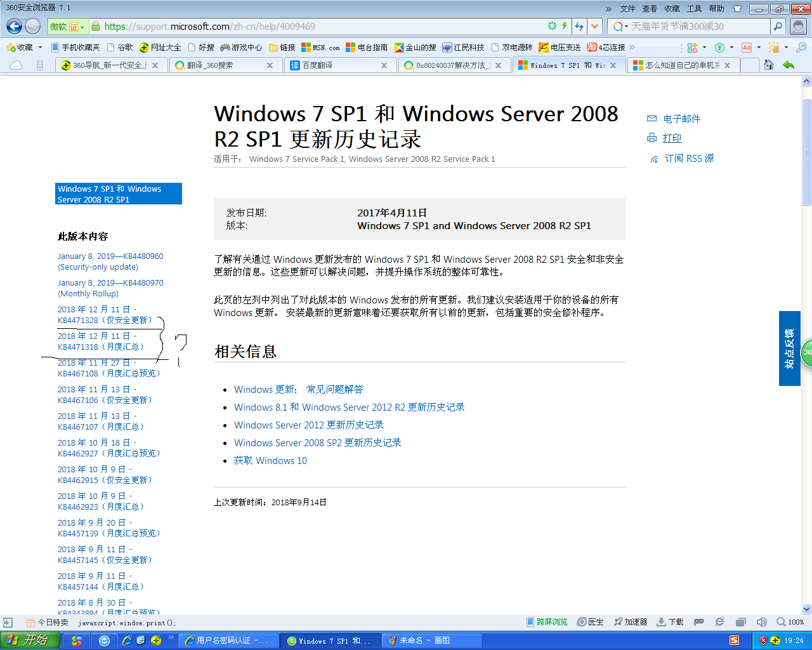The height and width of the screenshot is (650, 812).
Task: Click the RSS feed icon 订阅 RSS 源
Action: [654, 159]
